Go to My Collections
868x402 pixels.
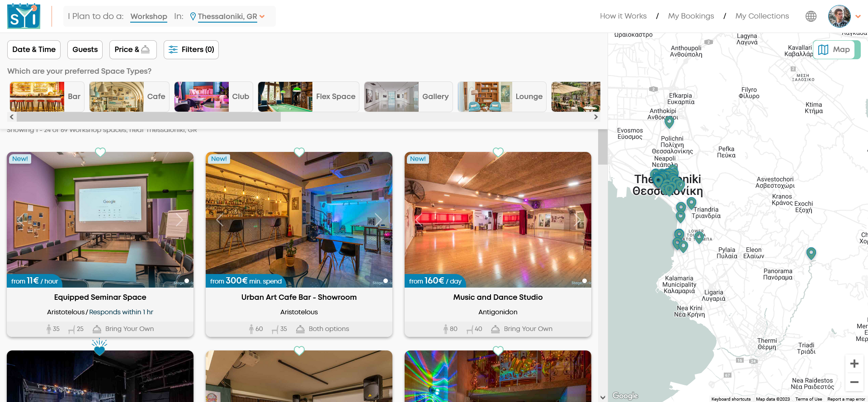pyautogui.click(x=762, y=16)
